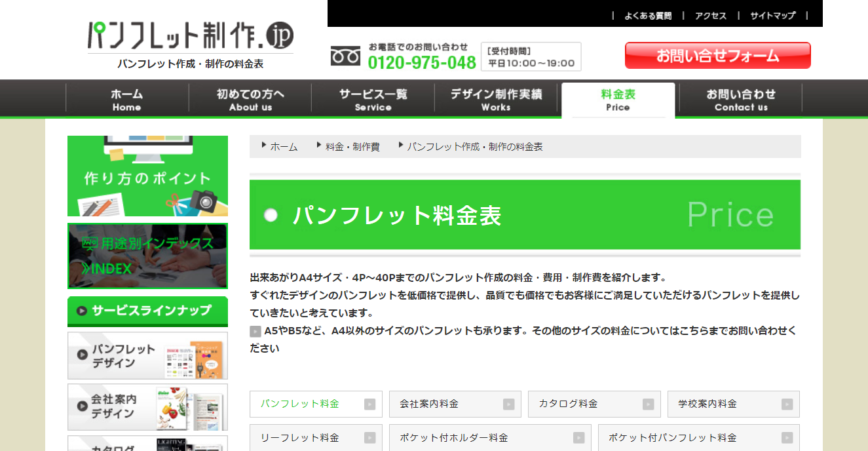This screenshot has height=451, width=868.
Task: Click the お電話でのお問い合わせ label
Action: coord(418,47)
